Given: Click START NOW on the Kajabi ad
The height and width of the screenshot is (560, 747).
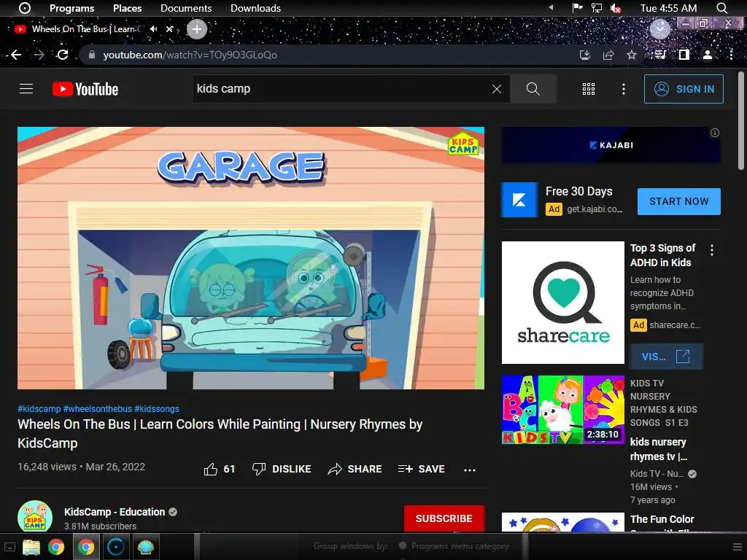Looking at the screenshot, I should click(x=679, y=201).
